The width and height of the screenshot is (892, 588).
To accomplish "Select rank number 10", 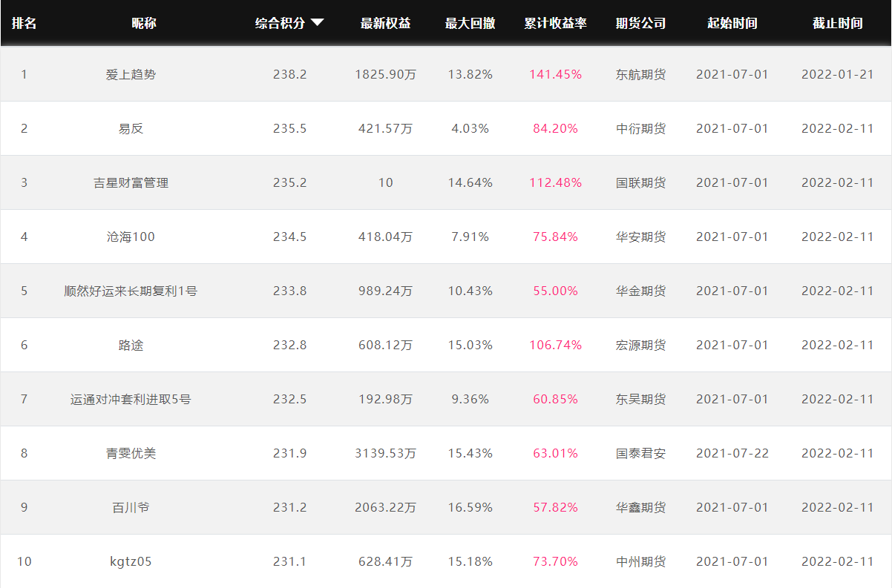I will click(x=24, y=561).
